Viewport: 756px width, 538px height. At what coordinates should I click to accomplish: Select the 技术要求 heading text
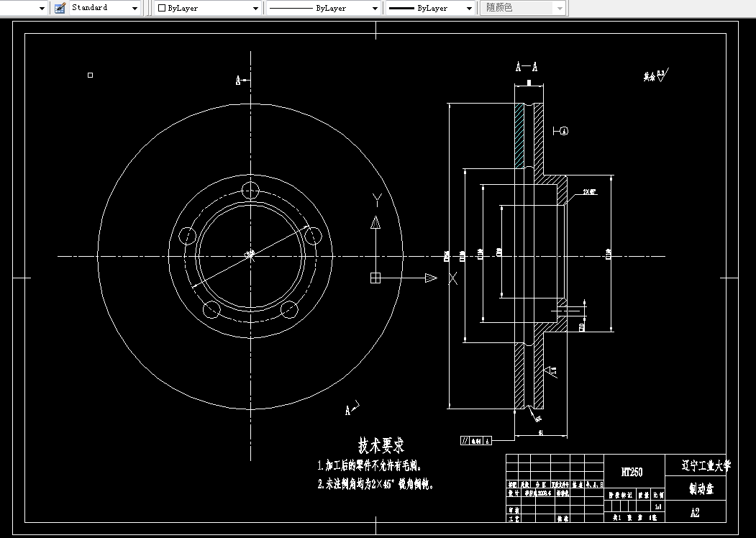tap(381, 445)
